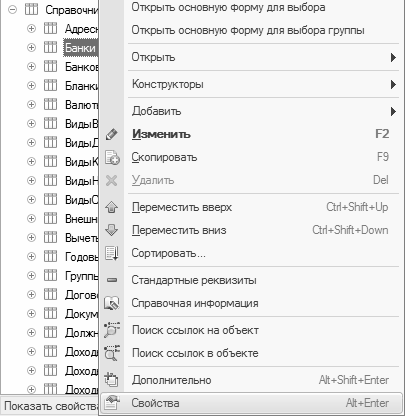Click the pencil icon beside Изменить
This screenshot has height=416, width=405.
112,134
